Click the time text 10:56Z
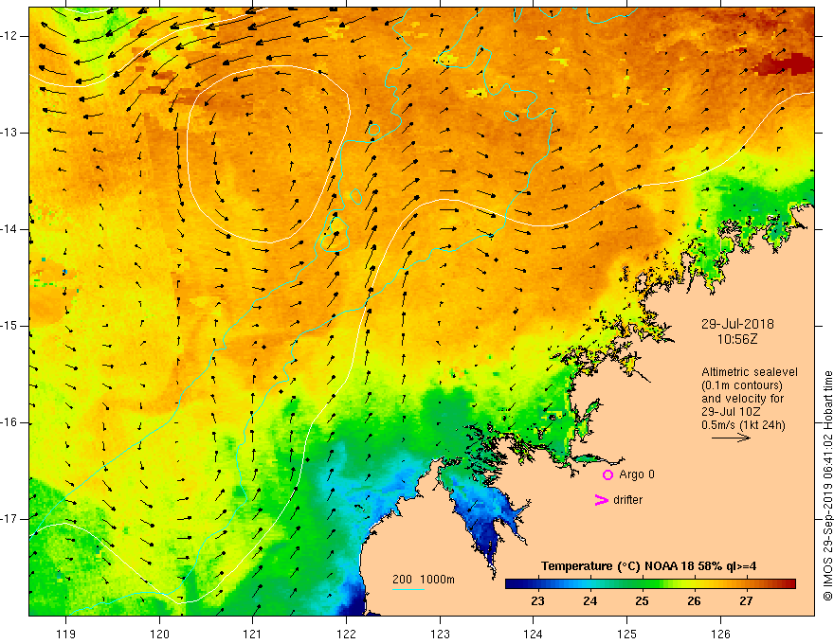This screenshot has width=834, height=644. pos(737,339)
